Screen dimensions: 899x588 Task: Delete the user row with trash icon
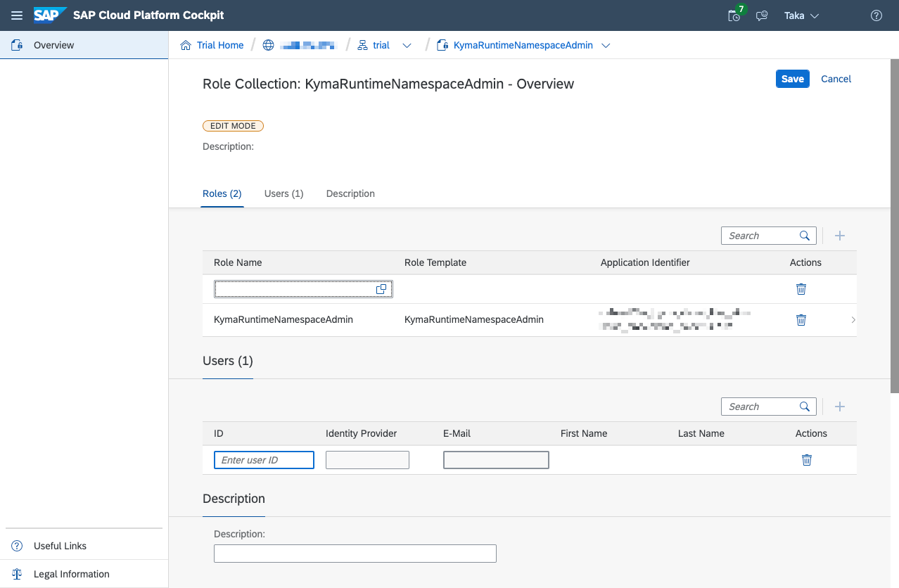[x=807, y=459]
